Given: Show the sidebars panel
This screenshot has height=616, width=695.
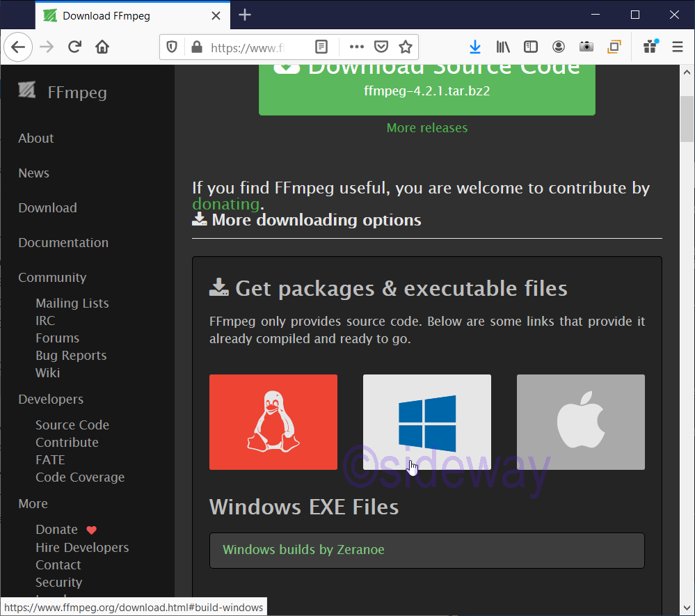Looking at the screenshot, I should pyautogui.click(x=531, y=47).
